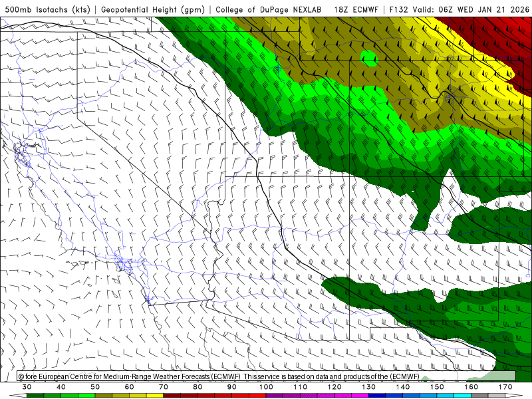Click the "Valid: 06Z WED JAN 21 2026" text
Viewport: 532px width, 399px height.
tap(471, 9)
